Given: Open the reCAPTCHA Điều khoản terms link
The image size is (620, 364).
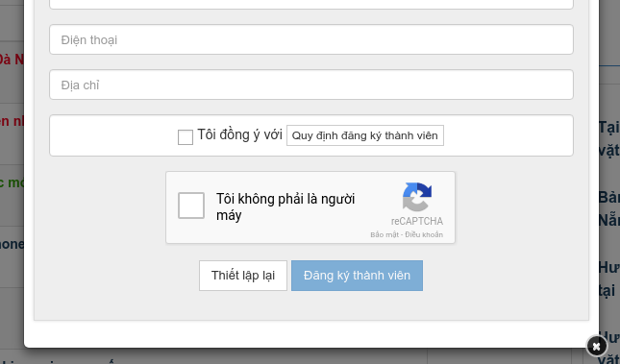Looking at the screenshot, I should click(424, 234).
